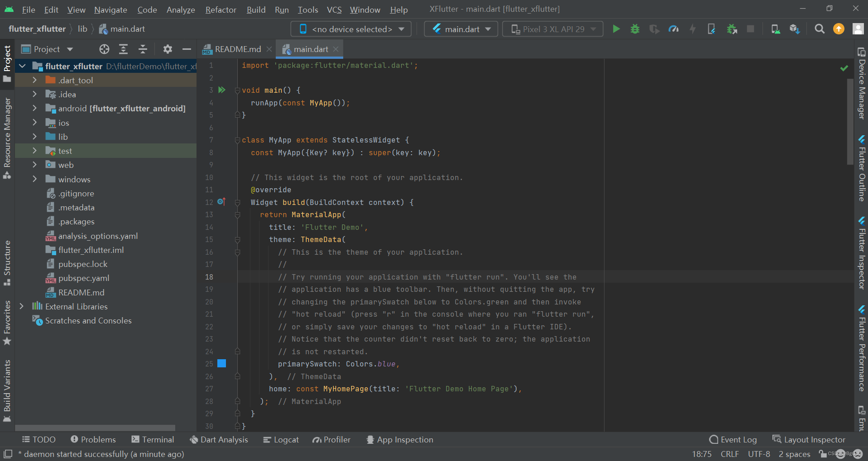The image size is (868, 461).
Task: Open Search Everywhere magnifier icon
Action: click(x=819, y=29)
